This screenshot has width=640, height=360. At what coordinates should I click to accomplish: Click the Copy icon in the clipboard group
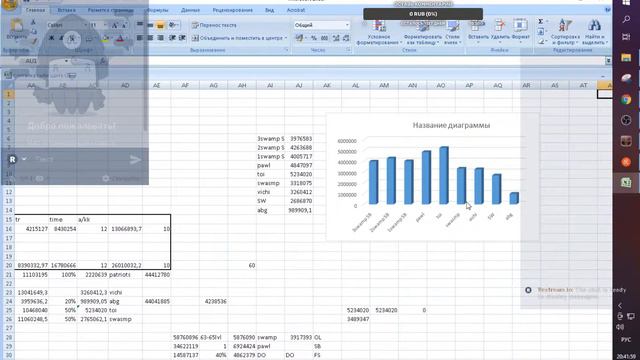coord(33,31)
